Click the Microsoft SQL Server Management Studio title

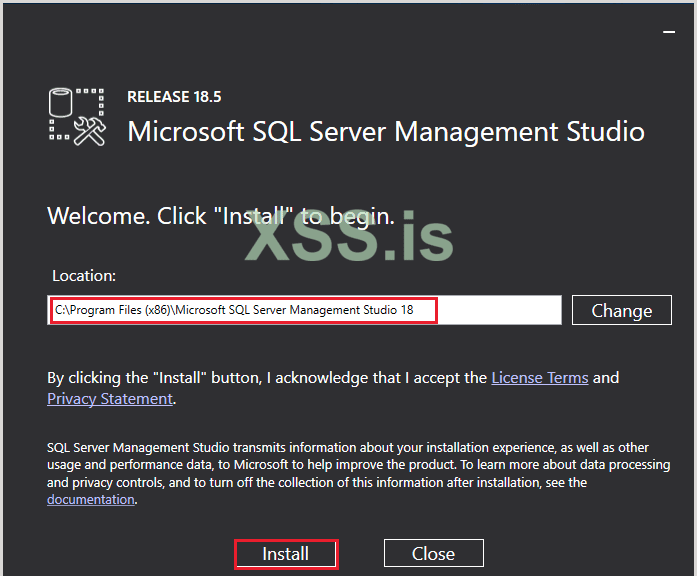pos(386,131)
